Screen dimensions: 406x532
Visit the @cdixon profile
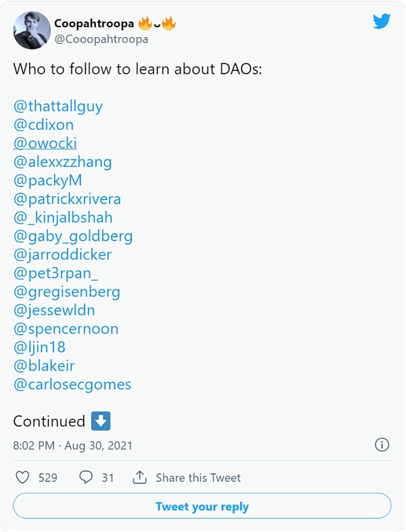(43, 124)
